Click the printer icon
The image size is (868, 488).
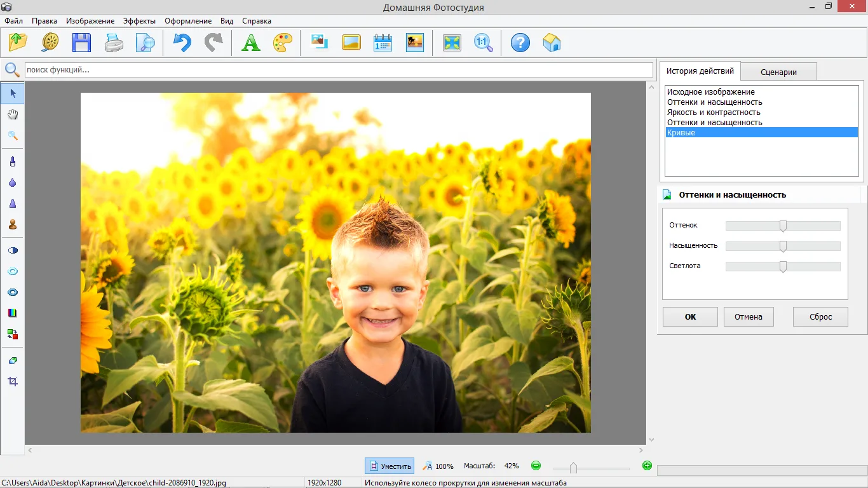point(114,43)
